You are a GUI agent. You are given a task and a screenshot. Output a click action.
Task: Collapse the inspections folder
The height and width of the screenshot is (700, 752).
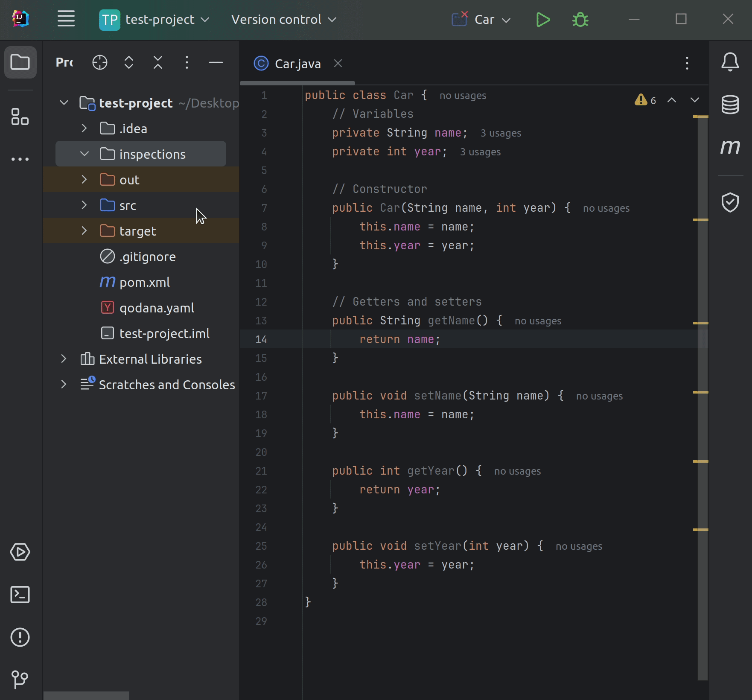pyautogui.click(x=84, y=154)
